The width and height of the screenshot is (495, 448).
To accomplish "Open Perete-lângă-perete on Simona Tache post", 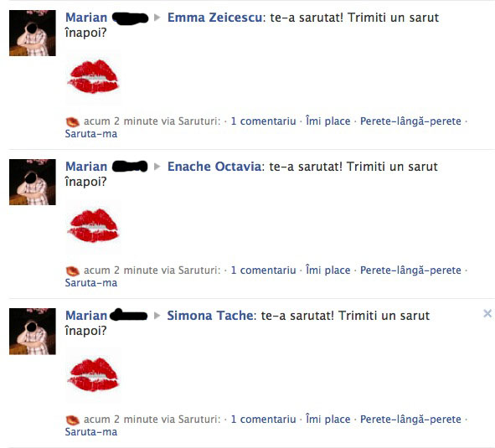I will (410, 420).
